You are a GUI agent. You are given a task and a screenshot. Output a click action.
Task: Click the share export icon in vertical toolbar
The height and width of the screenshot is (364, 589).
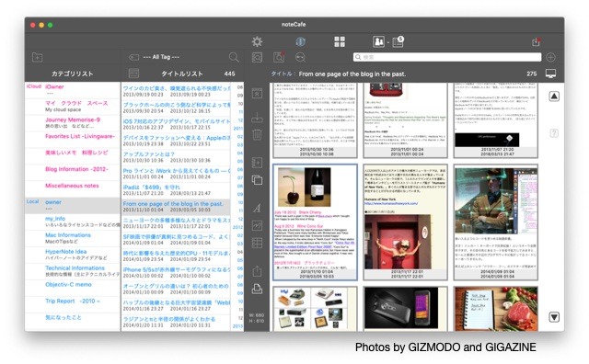click(257, 270)
